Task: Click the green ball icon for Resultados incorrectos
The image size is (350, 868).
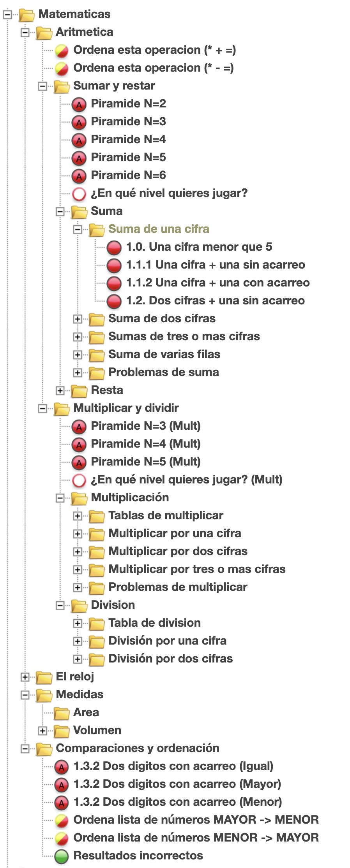Action: click(x=62, y=856)
